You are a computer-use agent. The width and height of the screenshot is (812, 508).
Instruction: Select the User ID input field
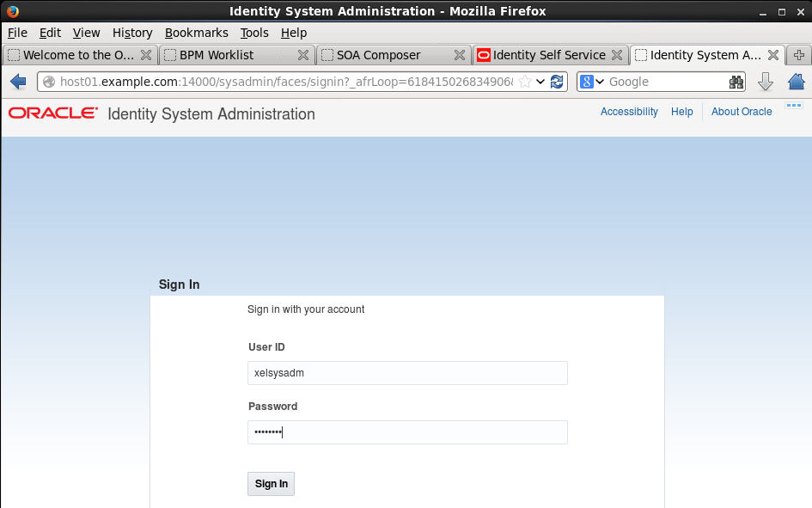[x=406, y=372]
